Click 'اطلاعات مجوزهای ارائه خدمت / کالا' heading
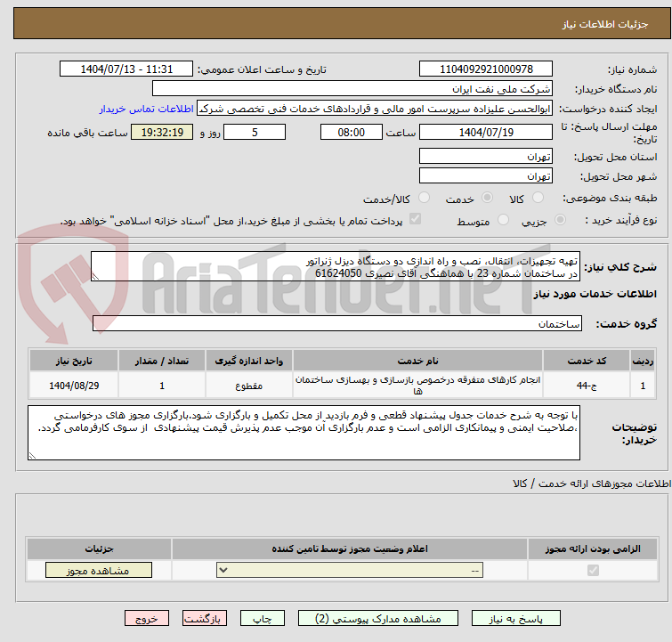Screen dimensions: 672x642 [591, 484]
